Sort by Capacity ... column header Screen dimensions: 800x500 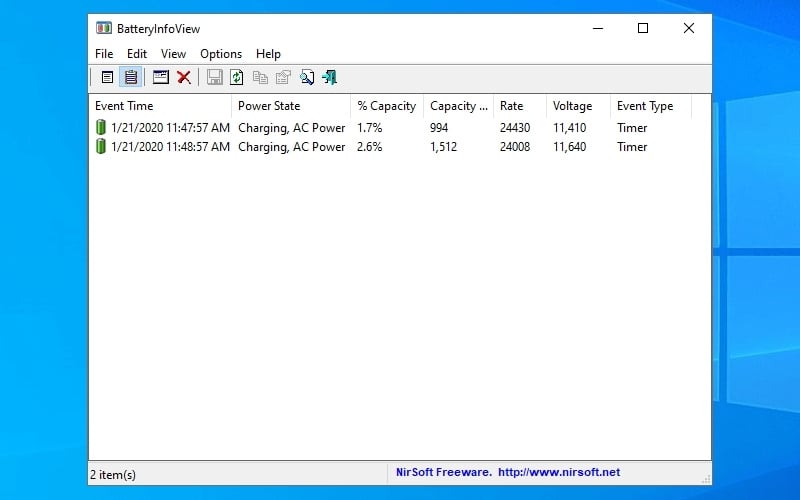(x=459, y=106)
